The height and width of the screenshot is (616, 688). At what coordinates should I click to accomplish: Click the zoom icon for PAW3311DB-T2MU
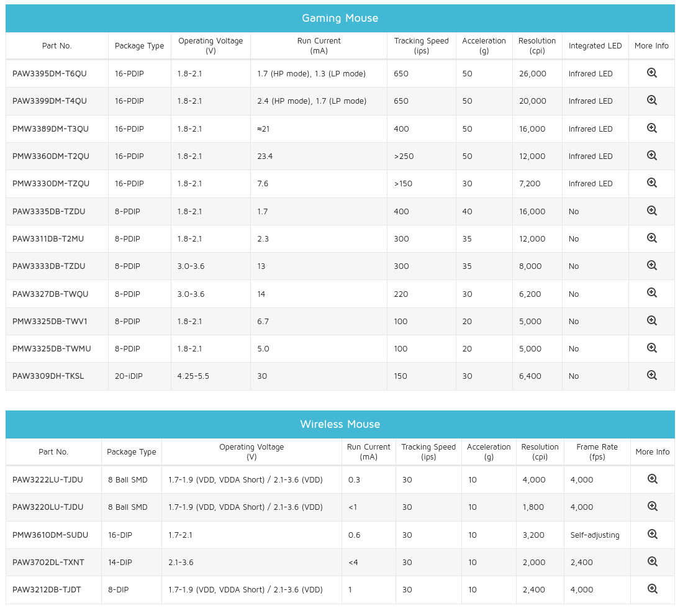tap(651, 238)
